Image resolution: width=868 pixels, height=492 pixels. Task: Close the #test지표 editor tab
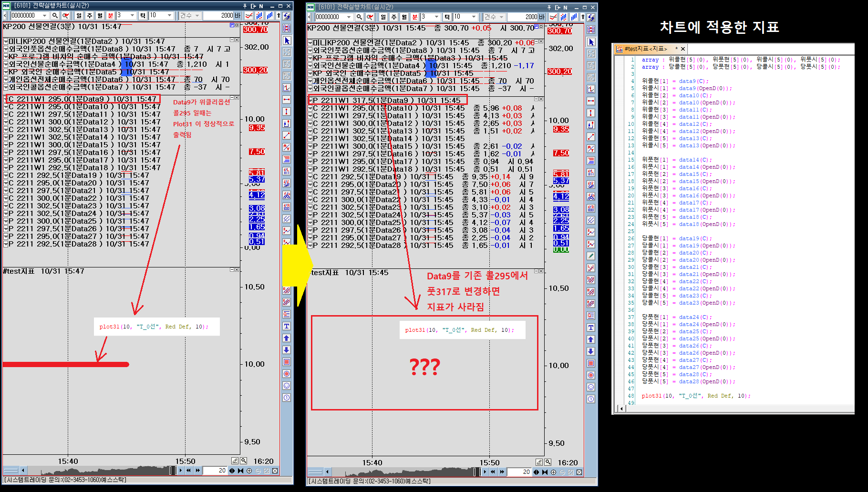click(x=683, y=49)
